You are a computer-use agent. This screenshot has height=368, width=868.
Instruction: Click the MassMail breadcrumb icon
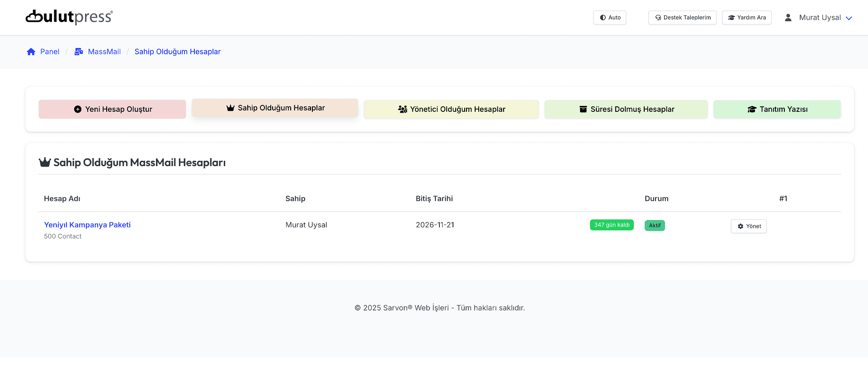(79, 52)
